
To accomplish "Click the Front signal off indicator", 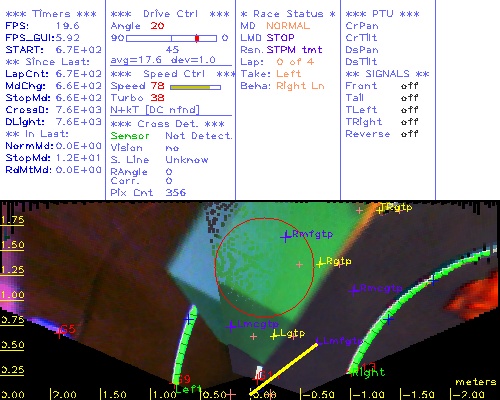I will [409, 86].
